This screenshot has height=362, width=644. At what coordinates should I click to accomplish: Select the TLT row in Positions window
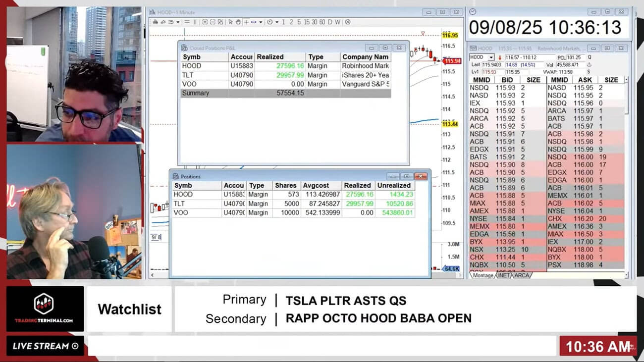click(179, 204)
